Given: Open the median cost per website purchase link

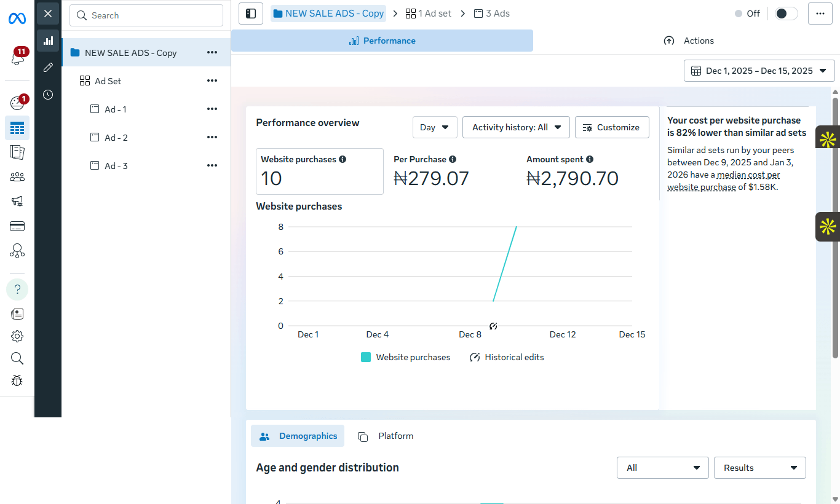Looking at the screenshot, I should point(724,181).
